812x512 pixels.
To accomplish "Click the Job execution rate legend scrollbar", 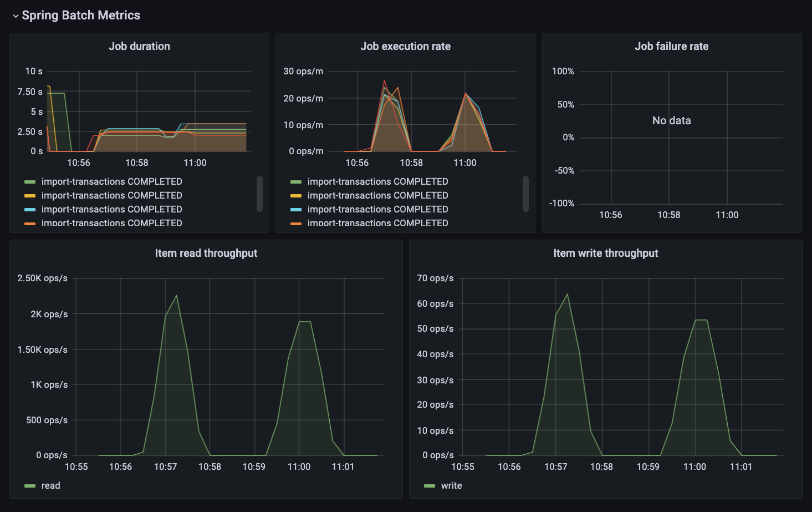I will coord(525,194).
